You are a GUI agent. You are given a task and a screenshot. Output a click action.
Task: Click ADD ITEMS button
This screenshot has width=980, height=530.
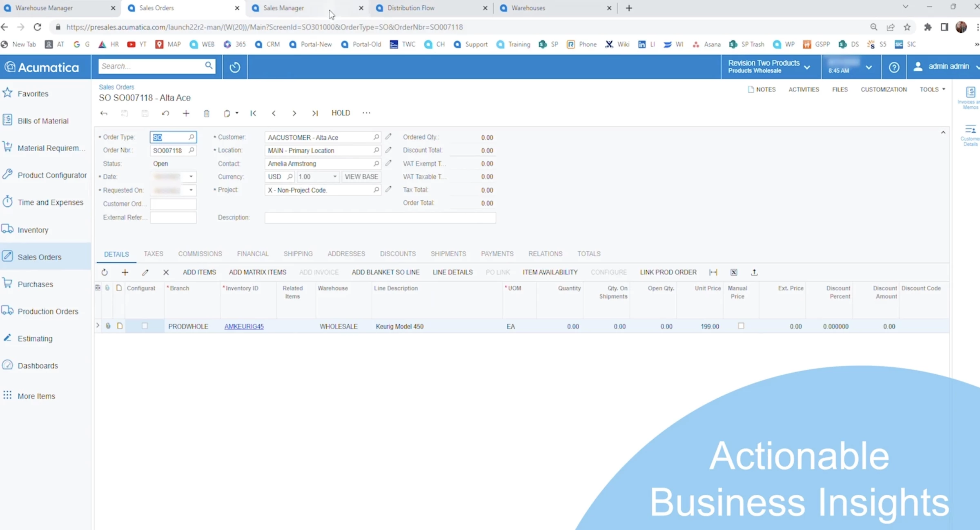(199, 272)
